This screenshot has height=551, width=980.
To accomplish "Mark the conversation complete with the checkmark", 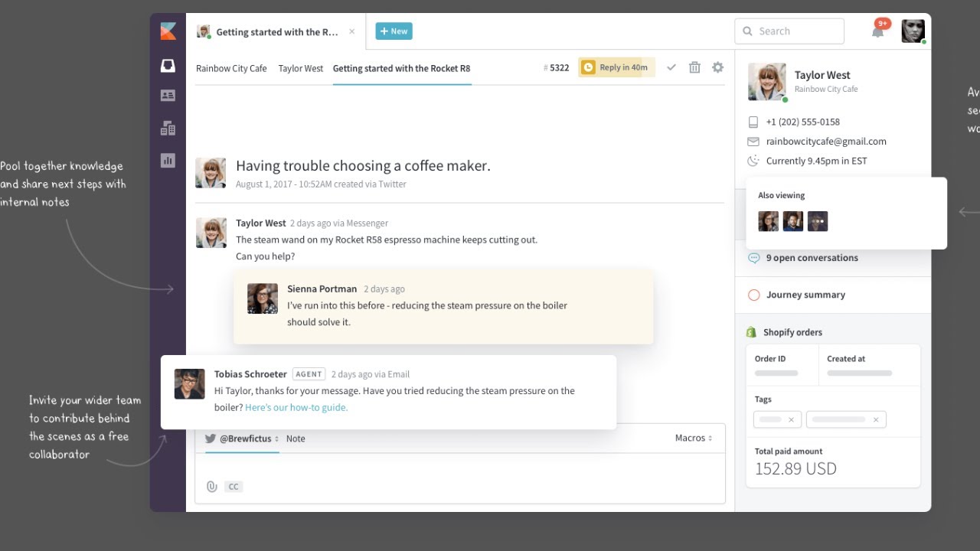I will 671,67.
